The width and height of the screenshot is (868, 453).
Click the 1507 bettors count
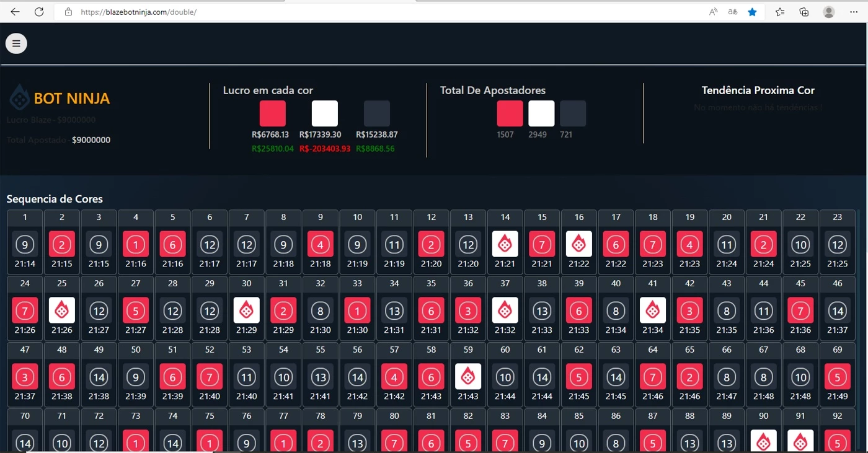(505, 134)
